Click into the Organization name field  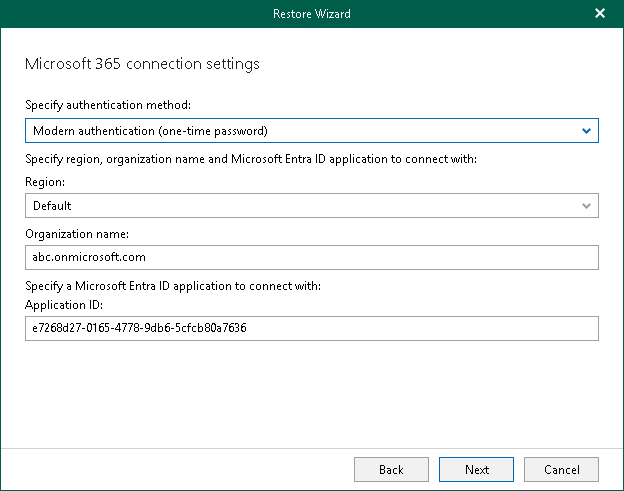click(311, 258)
